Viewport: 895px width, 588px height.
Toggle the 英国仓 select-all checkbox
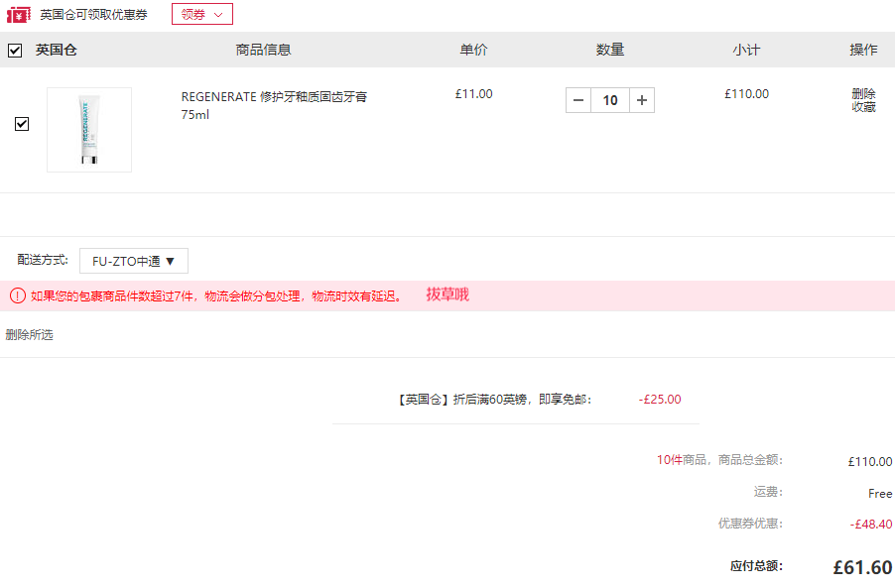tap(15, 51)
